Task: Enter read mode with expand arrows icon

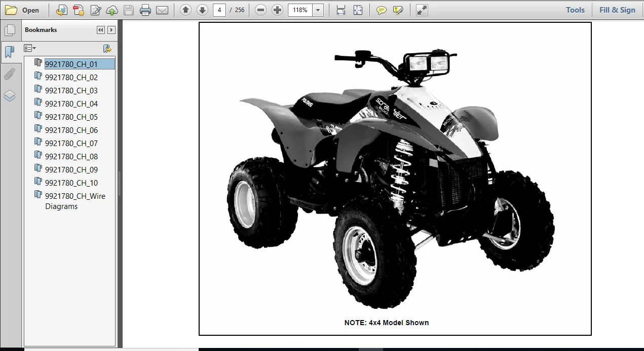Action: pos(422,10)
